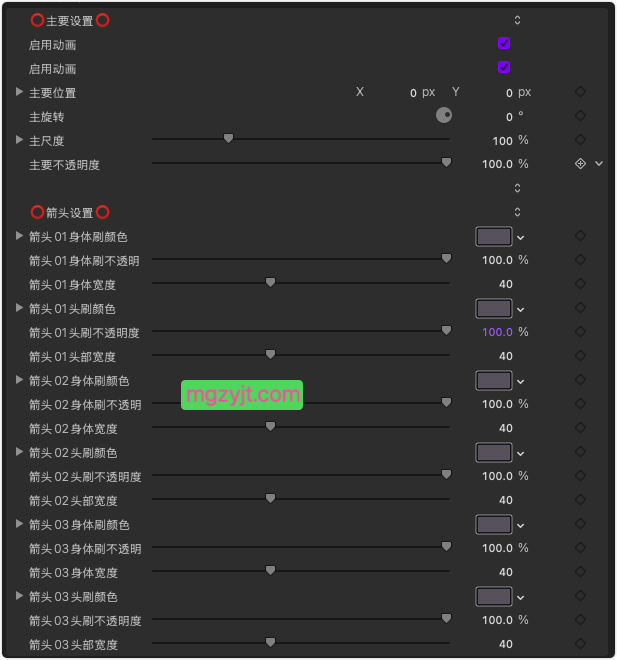Open 主要不透明度 keyframe options chevron menu
Screen dimensions: 617x660
[599, 164]
